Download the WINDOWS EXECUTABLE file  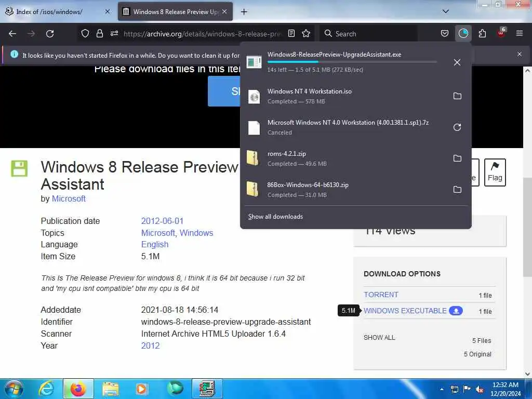tap(413, 311)
